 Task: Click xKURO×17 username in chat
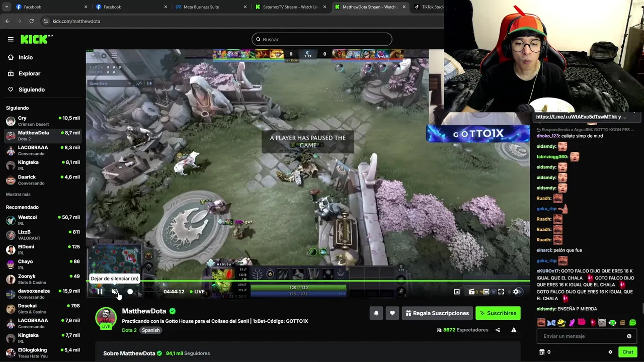(548, 271)
